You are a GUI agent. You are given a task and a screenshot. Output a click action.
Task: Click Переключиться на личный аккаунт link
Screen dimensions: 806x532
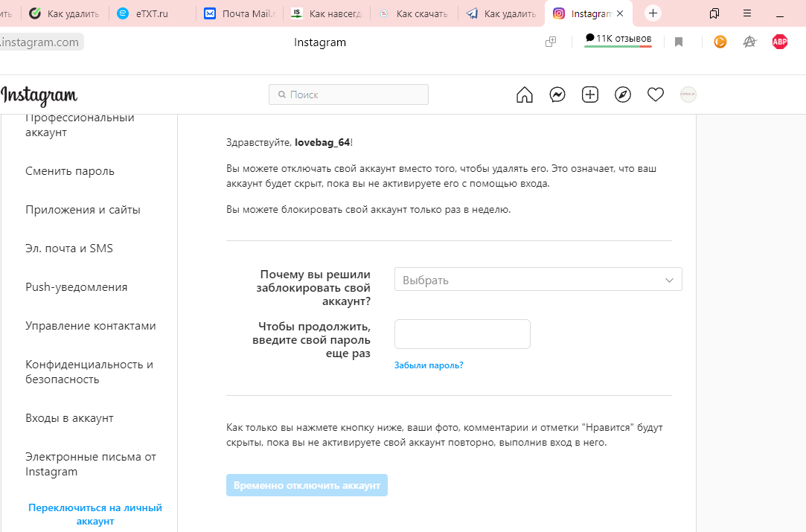pos(95,514)
